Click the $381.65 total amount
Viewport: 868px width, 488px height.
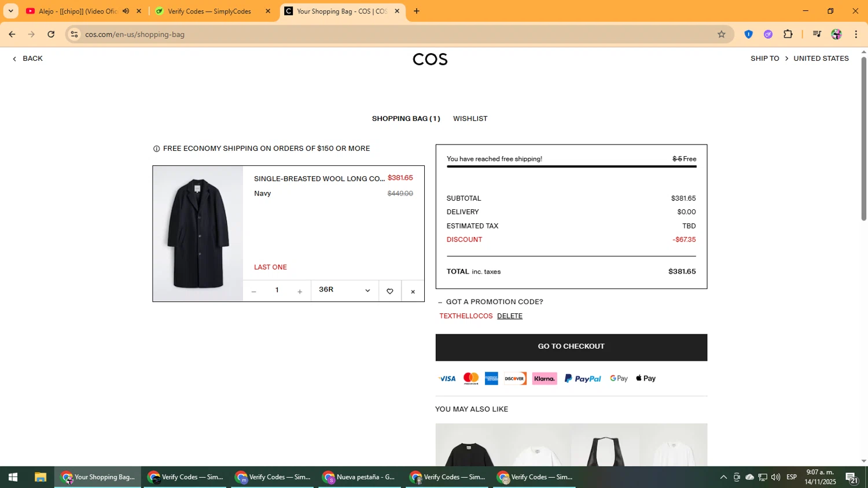coord(682,271)
